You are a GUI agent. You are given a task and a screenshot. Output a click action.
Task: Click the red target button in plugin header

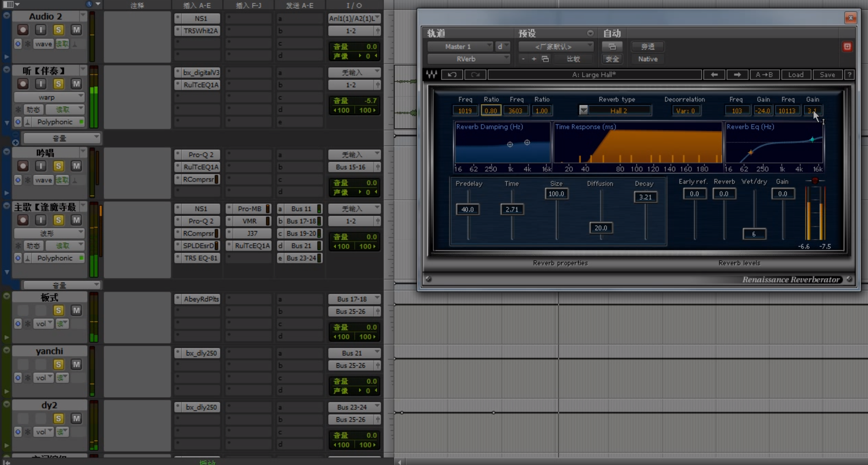[847, 47]
